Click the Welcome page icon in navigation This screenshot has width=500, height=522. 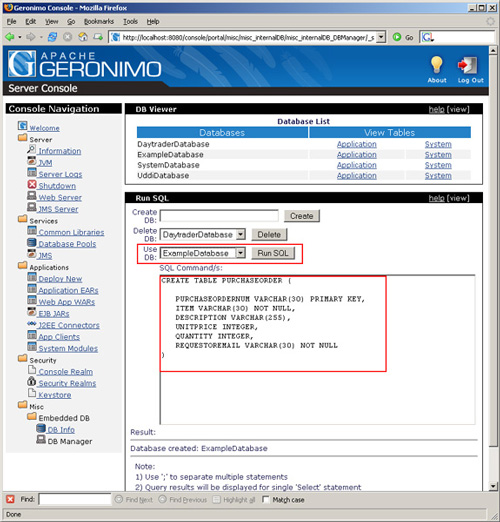pos(22,126)
